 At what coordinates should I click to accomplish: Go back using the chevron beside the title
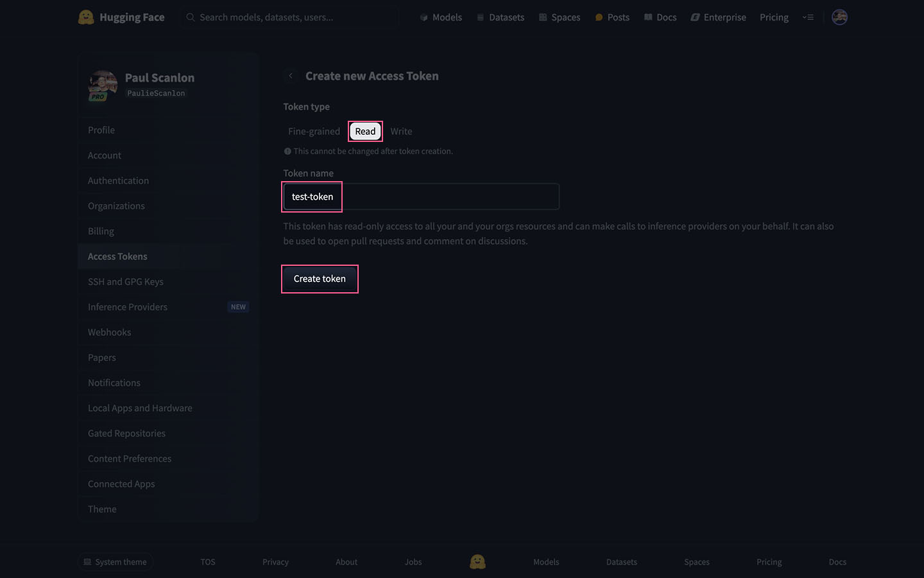tap(291, 76)
